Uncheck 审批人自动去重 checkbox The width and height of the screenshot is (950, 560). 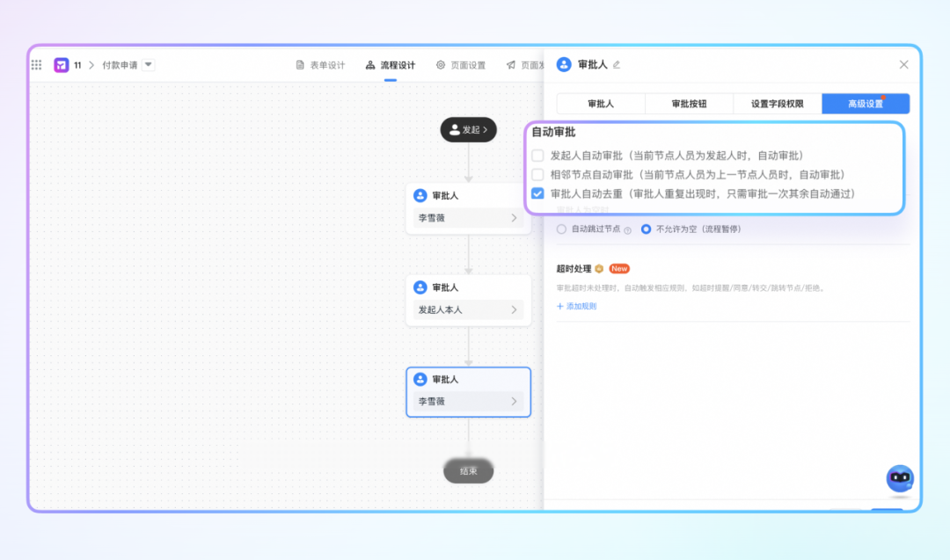click(x=537, y=193)
